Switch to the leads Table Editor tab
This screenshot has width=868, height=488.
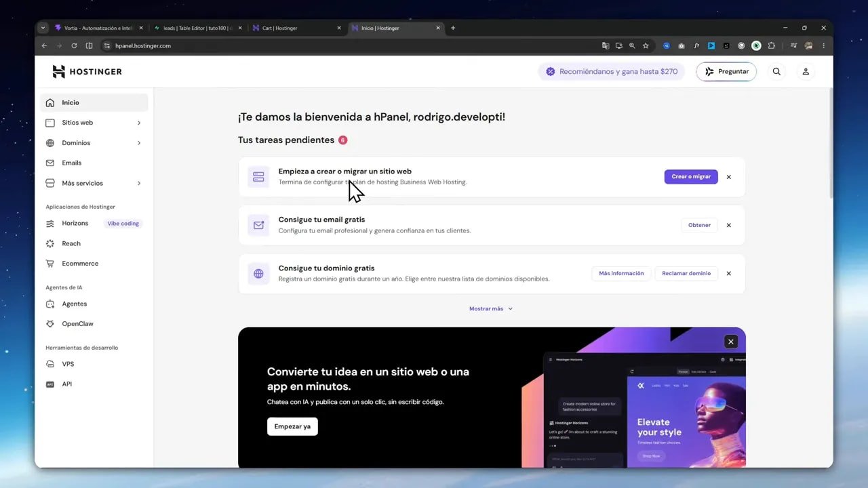coord(197,28)
